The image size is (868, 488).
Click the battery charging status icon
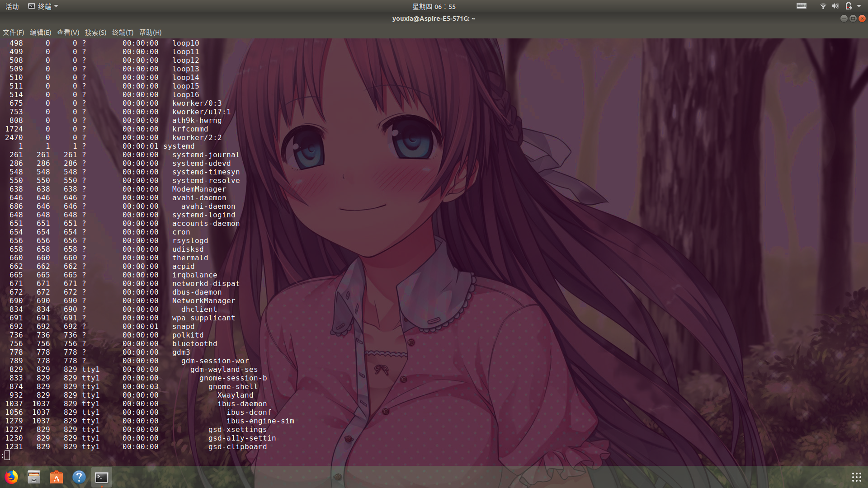coord(849,6)
